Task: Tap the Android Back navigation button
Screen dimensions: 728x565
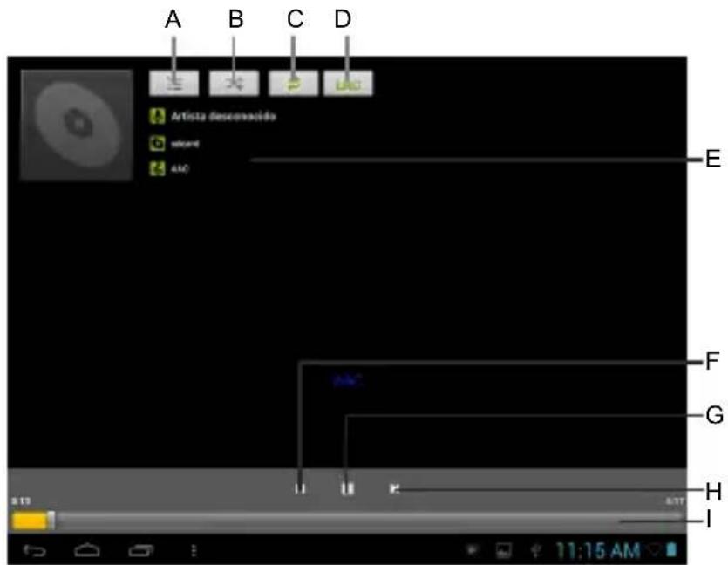Action: tap(35, 550)
